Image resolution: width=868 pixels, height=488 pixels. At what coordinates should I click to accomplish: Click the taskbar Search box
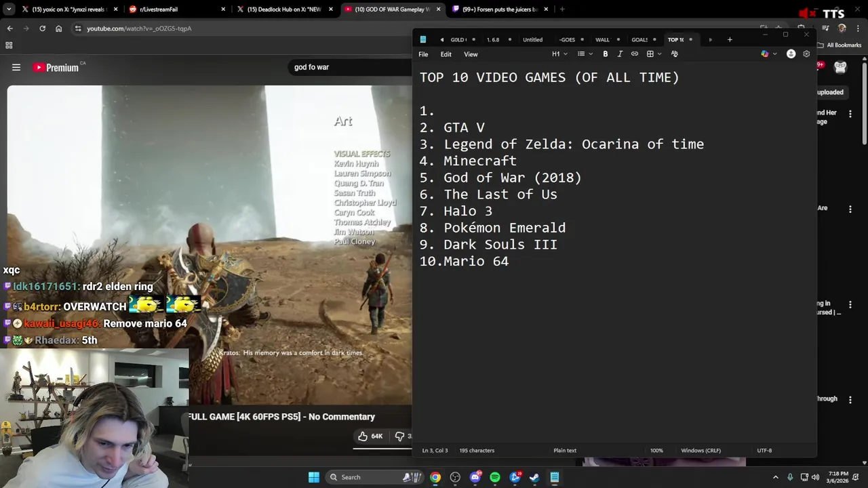pos(374,477)
